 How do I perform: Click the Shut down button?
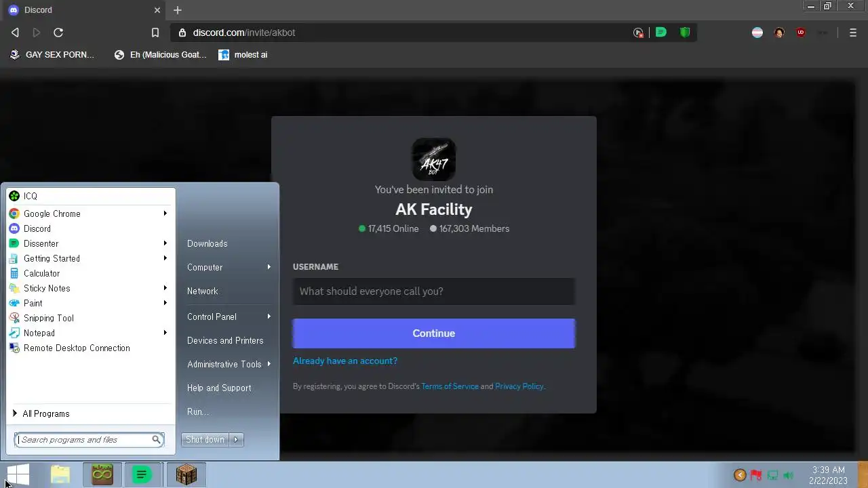205,440
